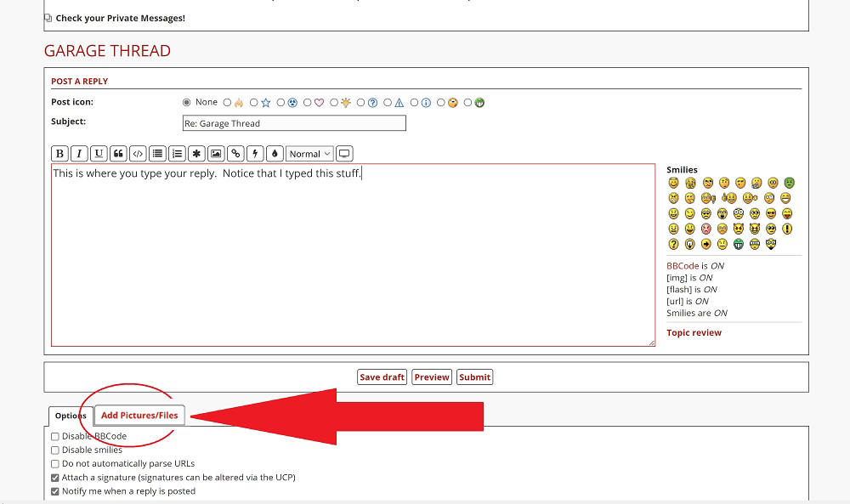Screen dimensions: 850x504
Task: Switch to Add Pictures/Files tab
Action: [x=139, y=416]
